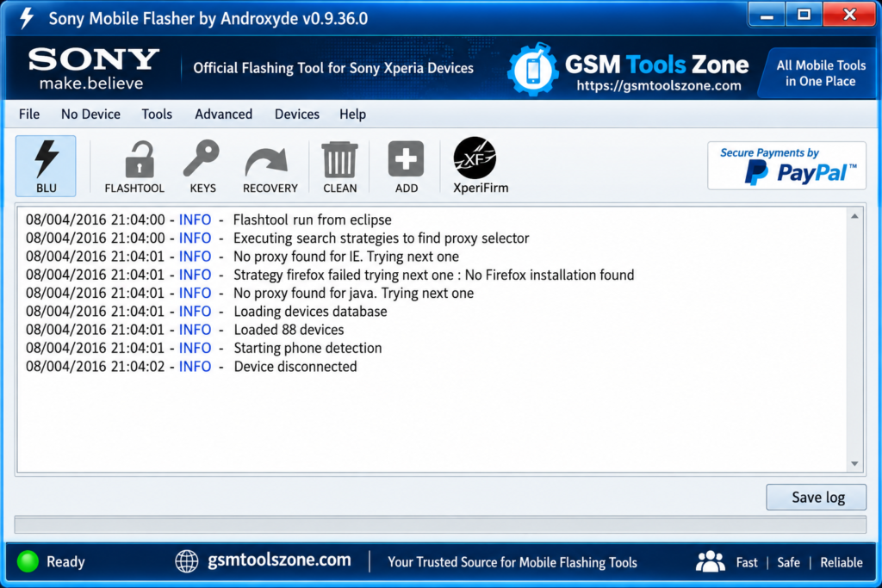Image resolution: width=882 pixels, height=588 pixels.
Task: Open the Advanced menu
Action: pos(223,115)
